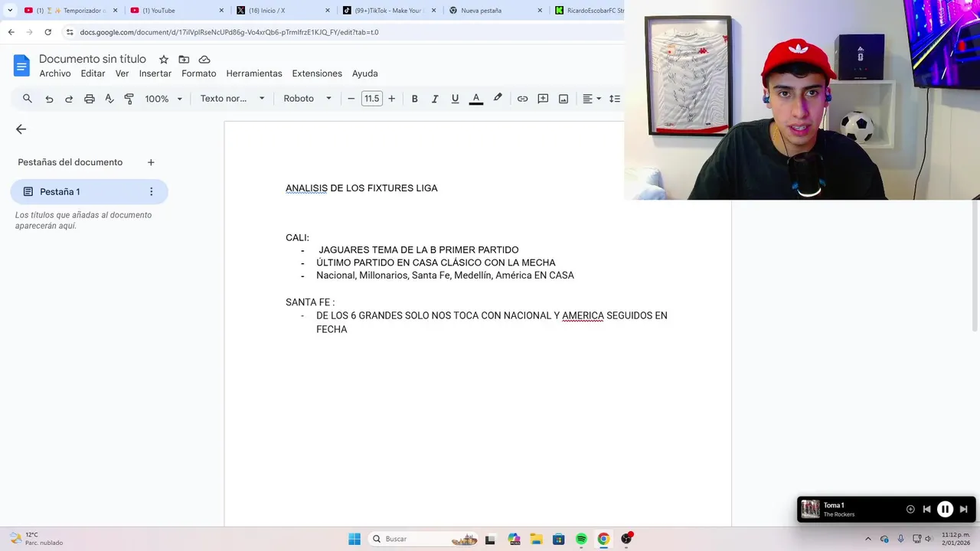Skip to next track in media widget

964,509
